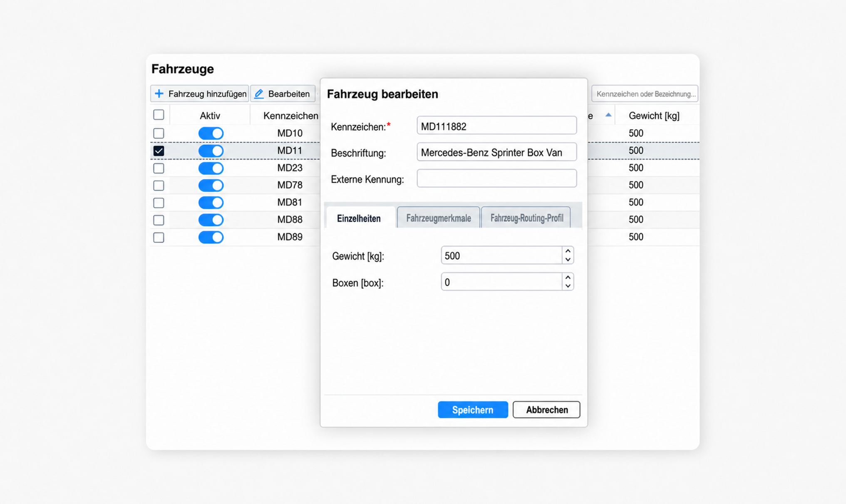Check the box for row MD23

(159, 168)
